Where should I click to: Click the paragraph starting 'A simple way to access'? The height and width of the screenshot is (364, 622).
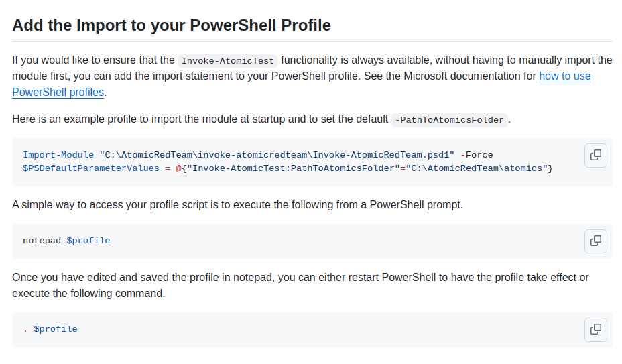point(237,204)
